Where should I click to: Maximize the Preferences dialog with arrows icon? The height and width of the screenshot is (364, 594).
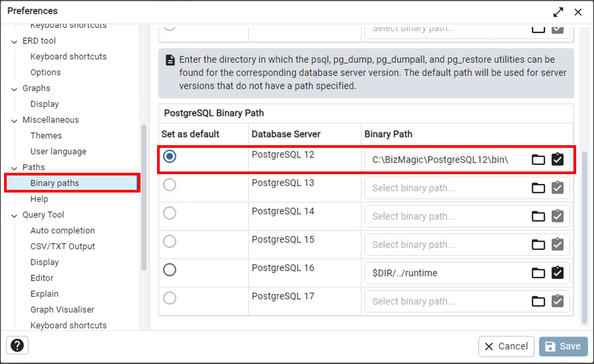558,12
